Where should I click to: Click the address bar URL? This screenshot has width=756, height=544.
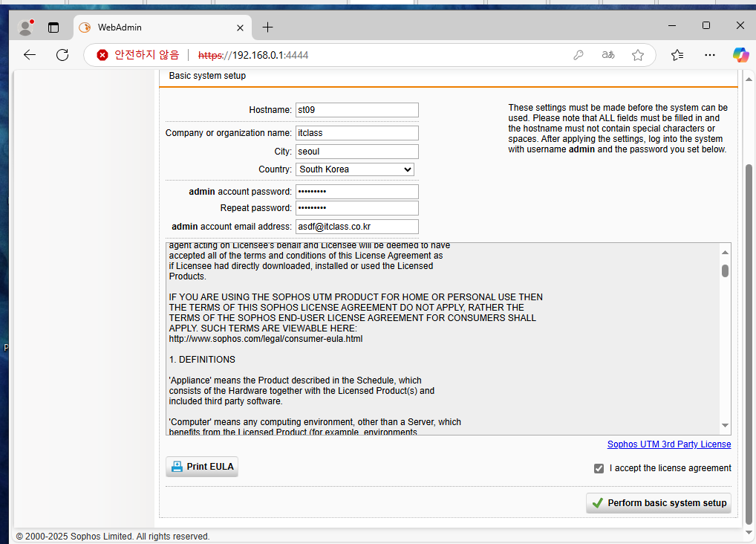[x=253, y=55]
